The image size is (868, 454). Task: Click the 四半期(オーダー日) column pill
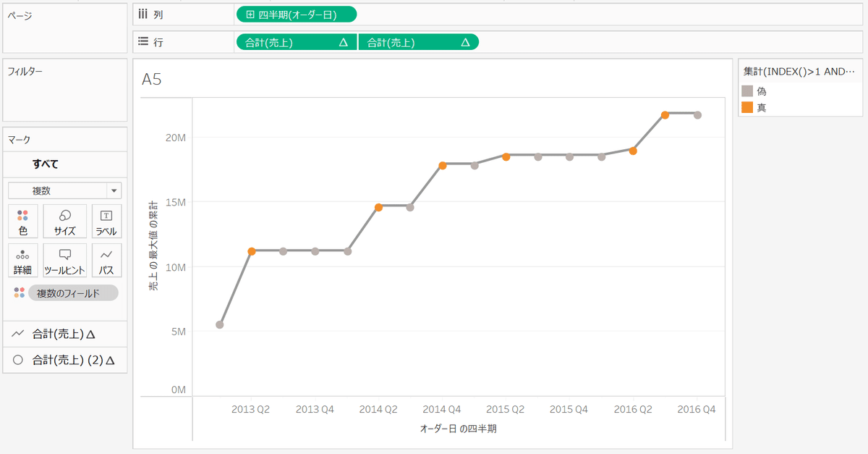(x=297, y=14)
